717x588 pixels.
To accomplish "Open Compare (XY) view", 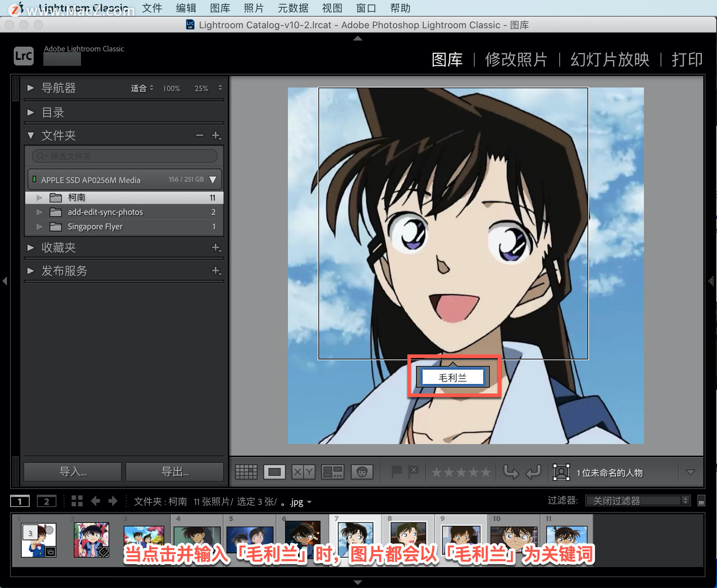I will click(303, 472).
